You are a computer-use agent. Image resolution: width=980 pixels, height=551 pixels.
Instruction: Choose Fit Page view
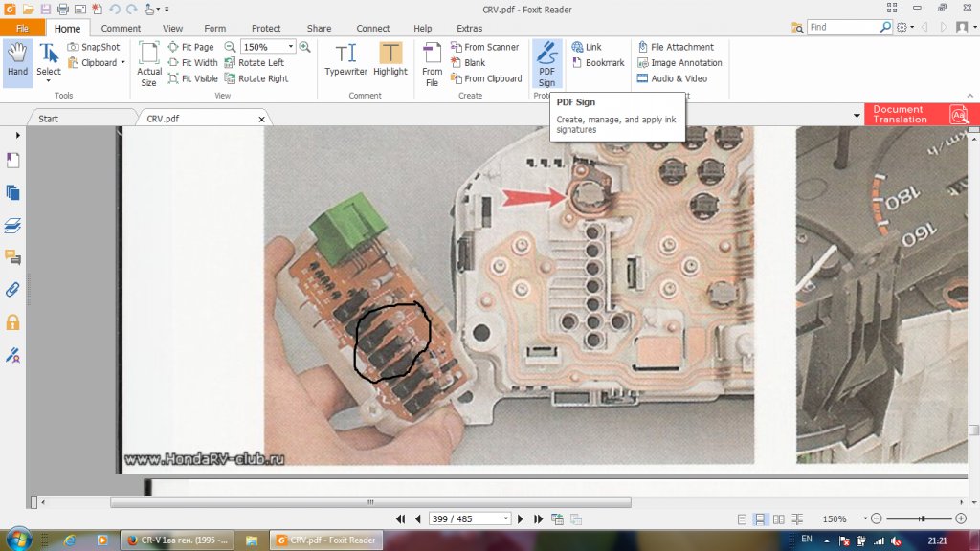point(191,47)
